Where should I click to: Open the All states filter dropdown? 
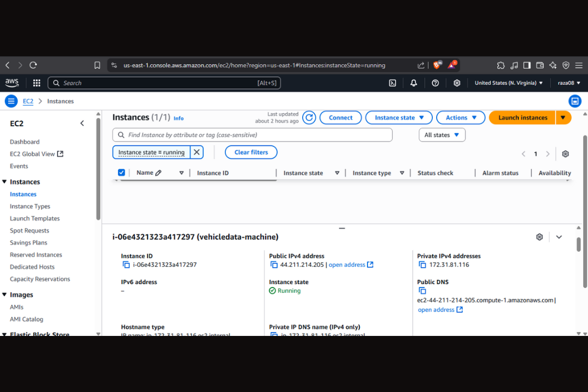pos(442,135)
